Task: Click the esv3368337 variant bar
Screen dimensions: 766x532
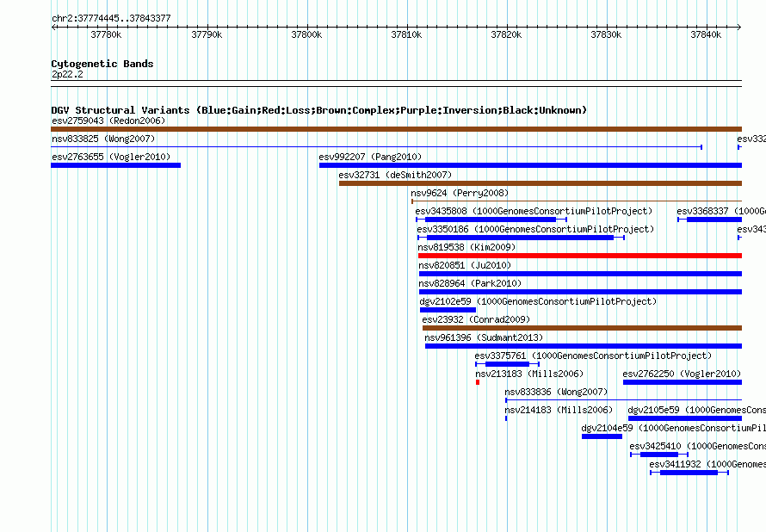Action: point(710,220)
